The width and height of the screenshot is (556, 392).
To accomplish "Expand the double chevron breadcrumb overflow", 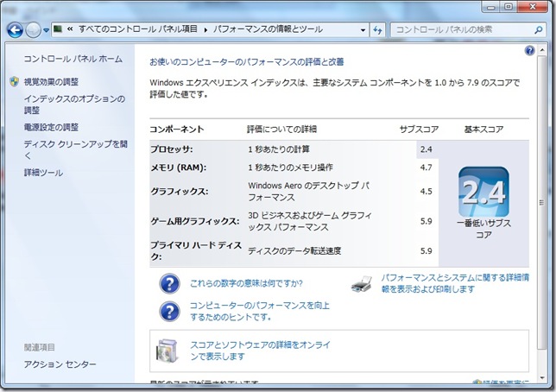I will [x=70, y=29].
